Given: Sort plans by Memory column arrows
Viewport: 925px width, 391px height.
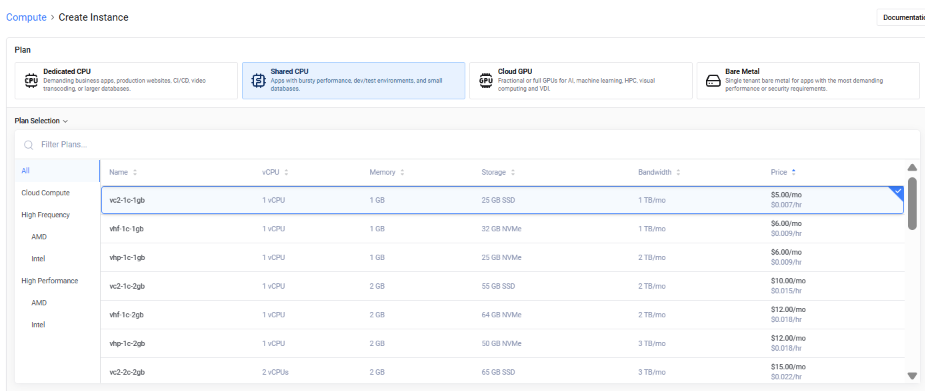Looking at the screenshot, I should 402,172.
